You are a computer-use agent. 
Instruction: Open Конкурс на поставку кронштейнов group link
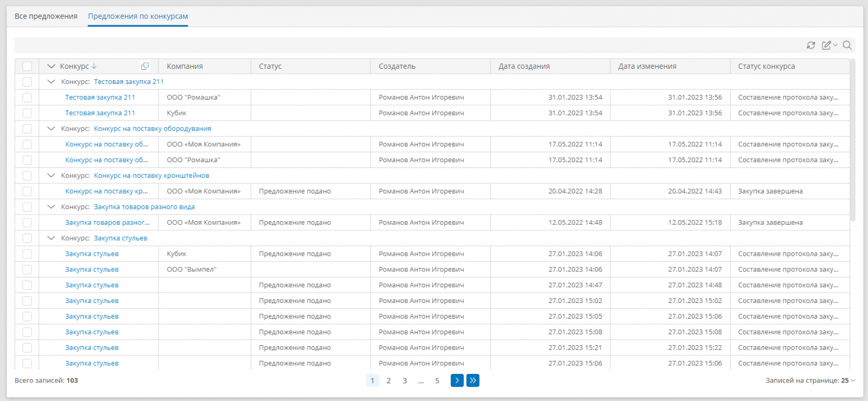click(x=151, y=176)
